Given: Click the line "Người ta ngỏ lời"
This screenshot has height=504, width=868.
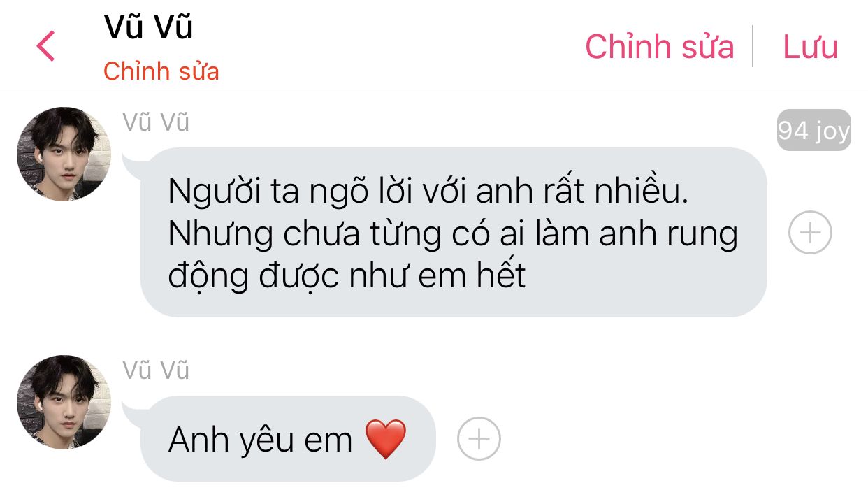Looking at the screenshot, I should pos(428,193).
